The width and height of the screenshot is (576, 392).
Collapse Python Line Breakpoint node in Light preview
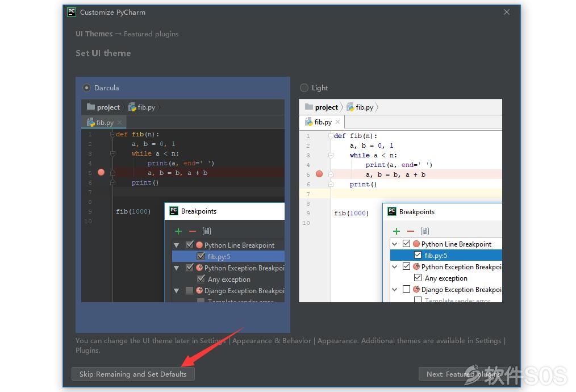point(395,244)
